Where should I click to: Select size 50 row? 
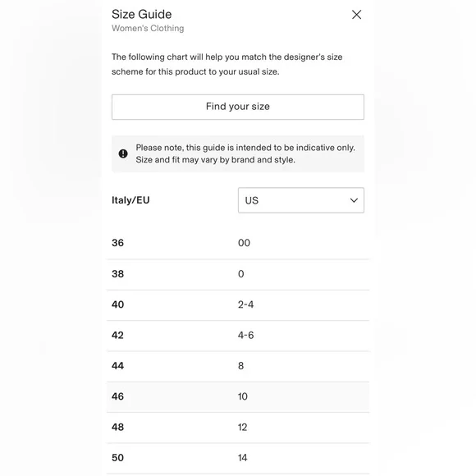pos(238,458)
